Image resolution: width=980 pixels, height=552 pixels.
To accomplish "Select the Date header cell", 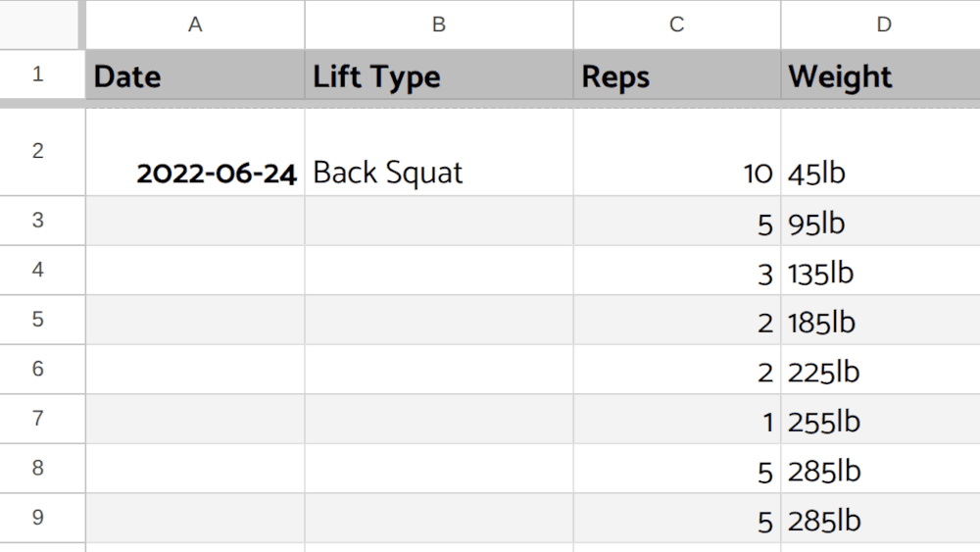I will [195, 75].
